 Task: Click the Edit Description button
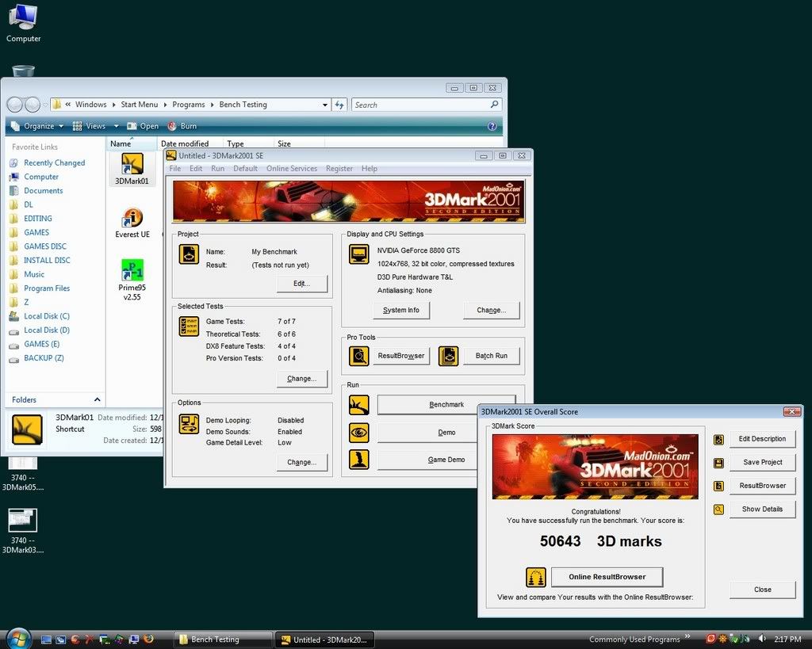pos(762,439)
